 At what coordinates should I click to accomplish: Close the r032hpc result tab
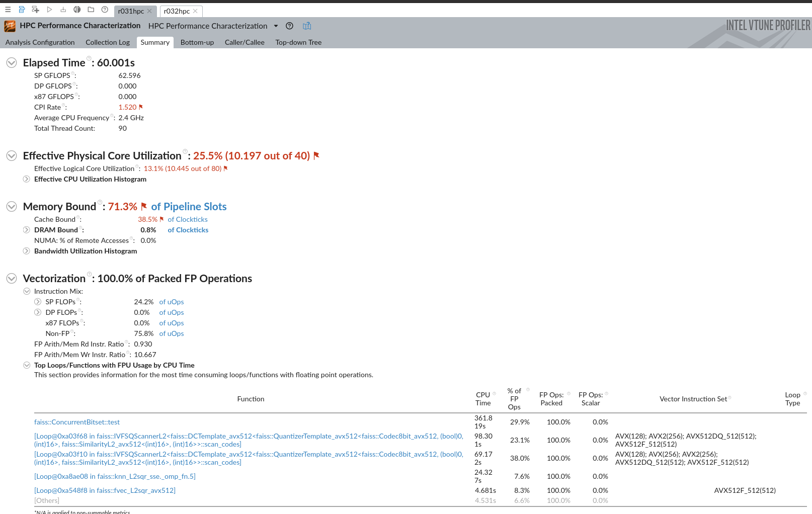point(195,11)
